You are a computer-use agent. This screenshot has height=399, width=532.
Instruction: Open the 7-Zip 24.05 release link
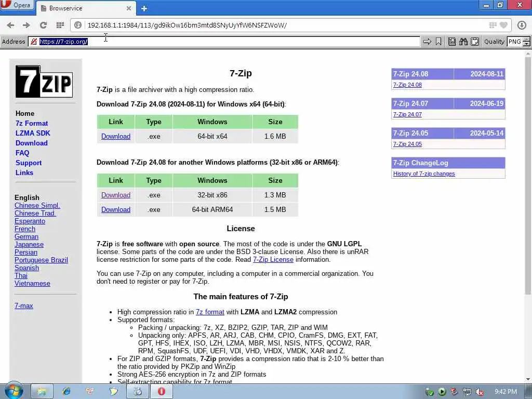(407, 144)
